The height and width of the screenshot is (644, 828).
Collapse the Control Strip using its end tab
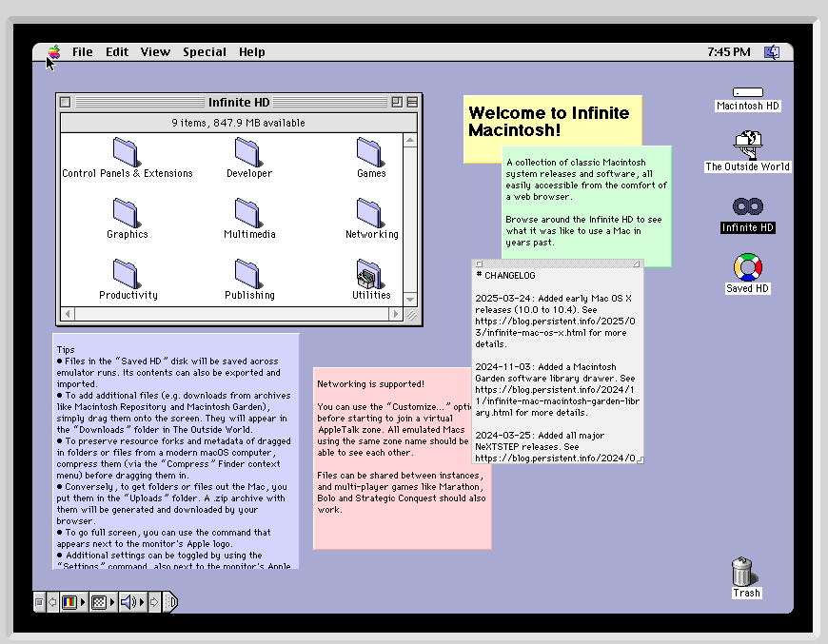click(168, 602)
